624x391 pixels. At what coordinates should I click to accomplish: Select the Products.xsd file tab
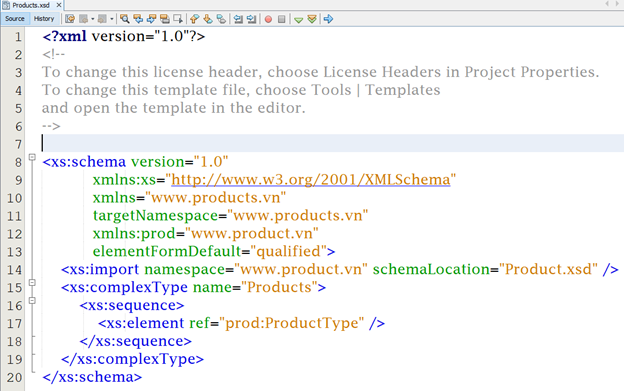31,5
